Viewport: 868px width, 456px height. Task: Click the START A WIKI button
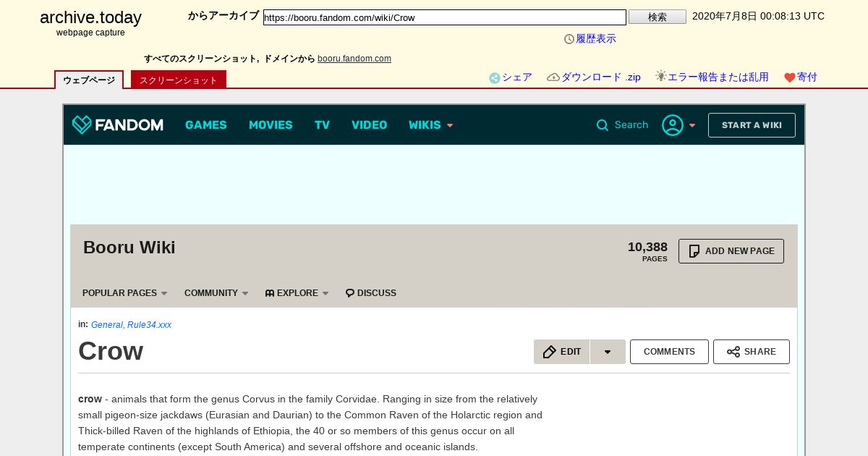752,125
